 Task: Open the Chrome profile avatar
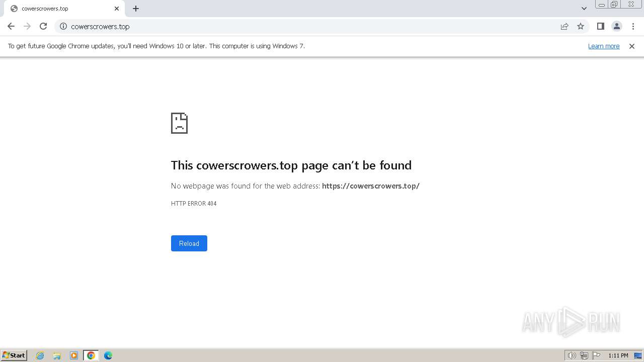click(x=616, y=26)
